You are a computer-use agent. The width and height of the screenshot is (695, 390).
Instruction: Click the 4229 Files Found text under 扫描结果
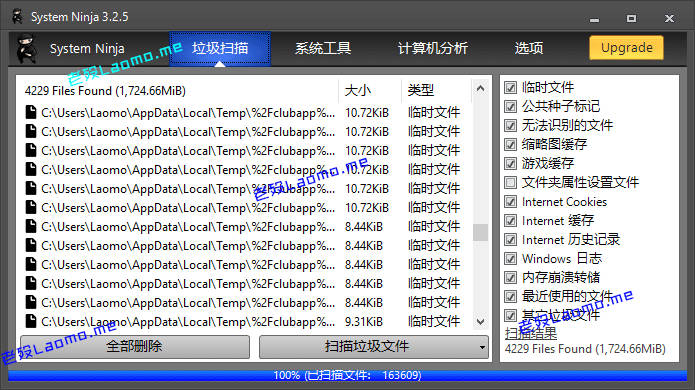point(585,349)
